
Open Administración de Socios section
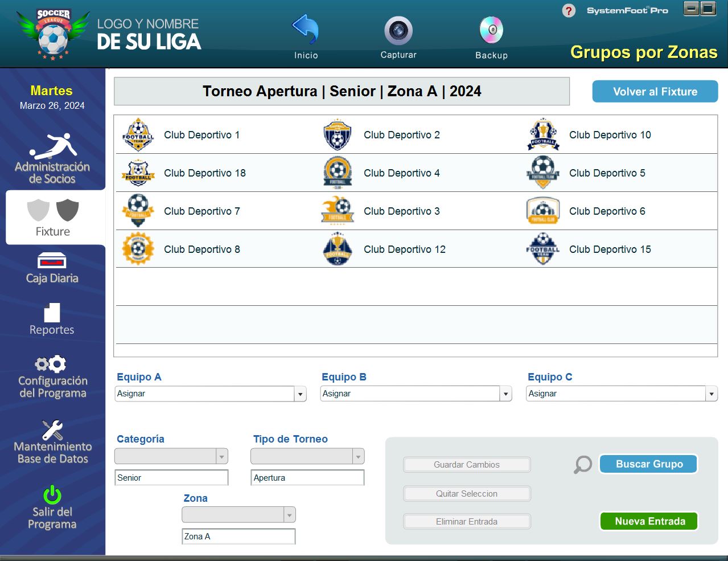tap(52, 159)
